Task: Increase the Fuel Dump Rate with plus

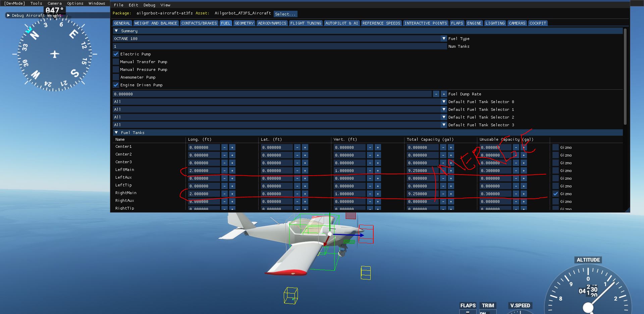Action: pyautogui.click(x=444, y=94)
